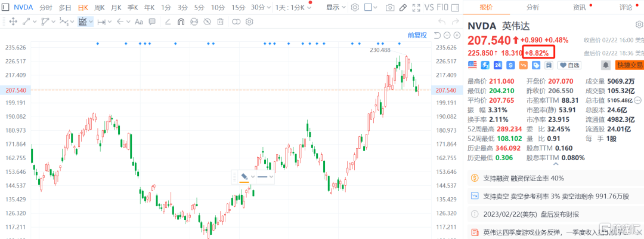Select the 日K daily candlestick tab
The image size is (644, 239).
(x=83, y=7)
